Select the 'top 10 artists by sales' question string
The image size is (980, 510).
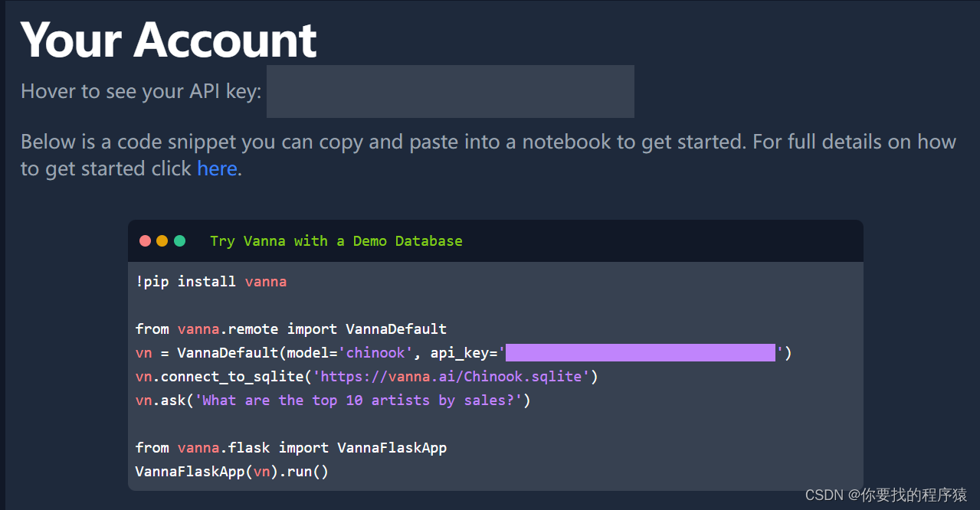pos(359,400)
